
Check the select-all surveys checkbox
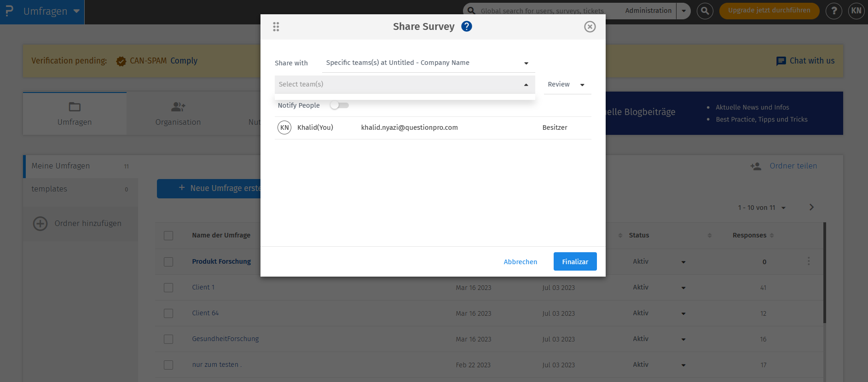tap(168, 236)
